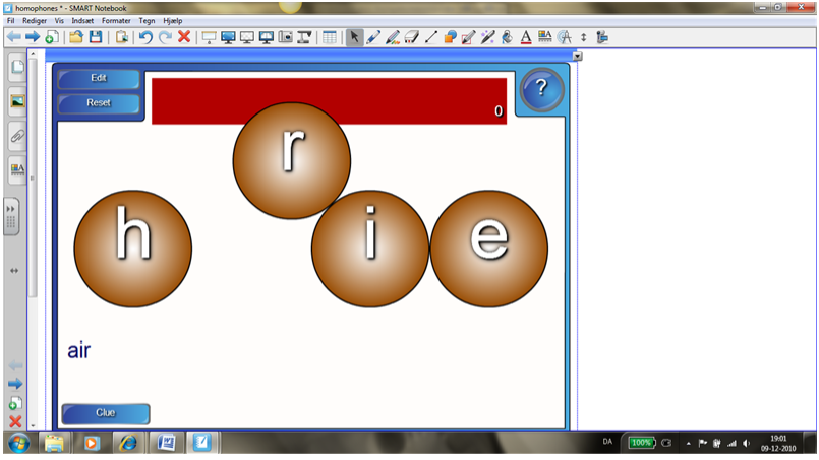Select the Creative Pens tool
The image size is (819, 460).
pos(393,37)
